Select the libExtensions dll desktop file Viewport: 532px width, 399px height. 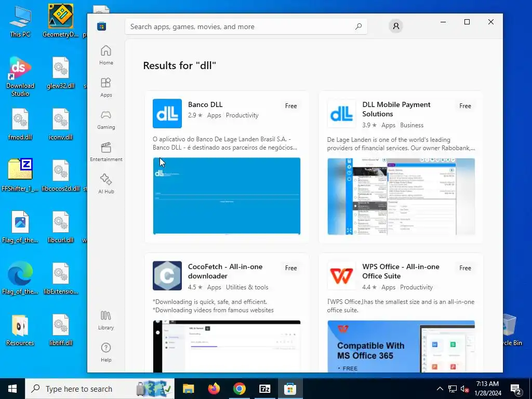coord(61,279)
